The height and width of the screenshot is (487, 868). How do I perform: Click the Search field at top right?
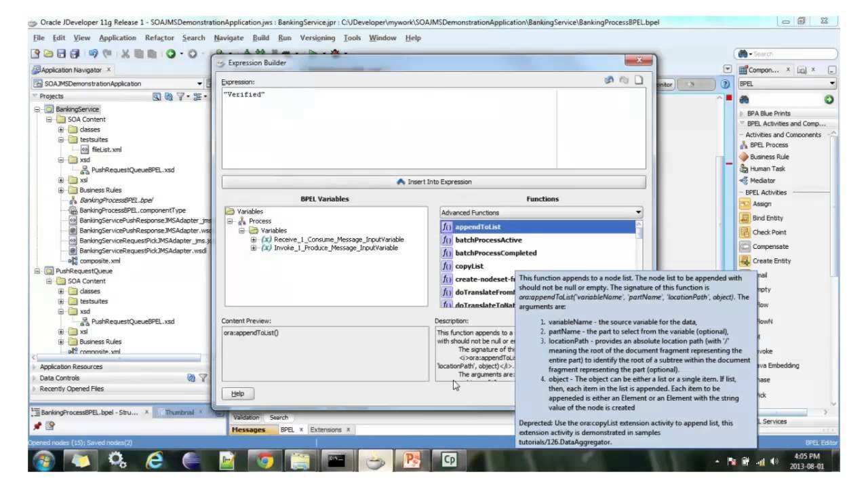[787, 54]
